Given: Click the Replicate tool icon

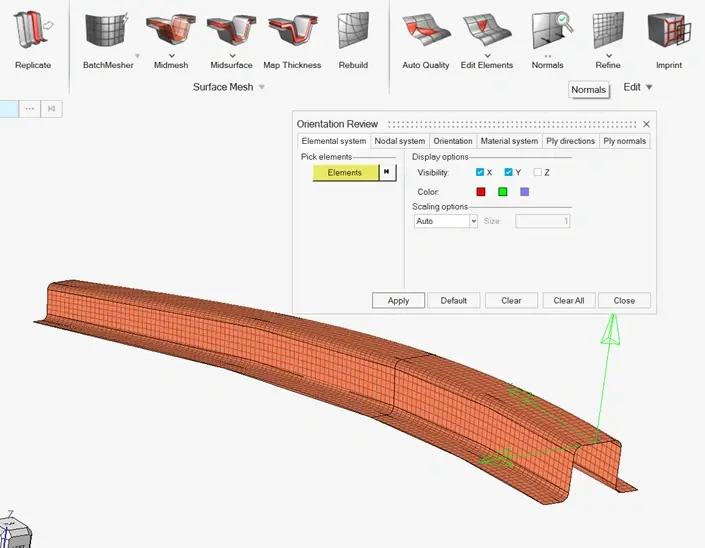Looking at the screenshot, I should click(32, 32).
